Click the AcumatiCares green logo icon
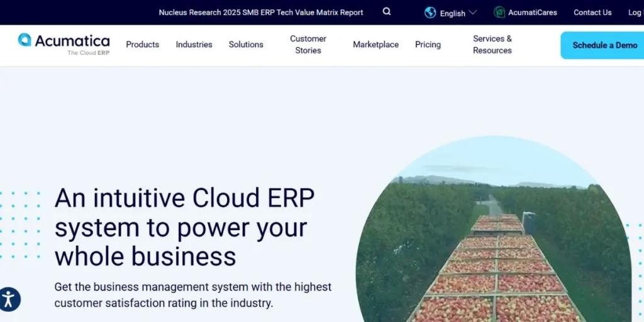The height and width of the screenshot is (322, 644). tap(499, 13)
